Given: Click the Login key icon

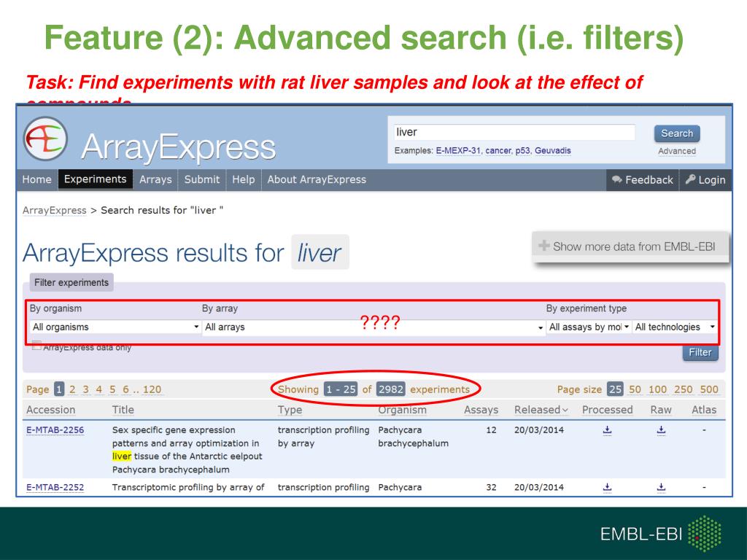Looking at the screenshot, I should pos(690,179).
